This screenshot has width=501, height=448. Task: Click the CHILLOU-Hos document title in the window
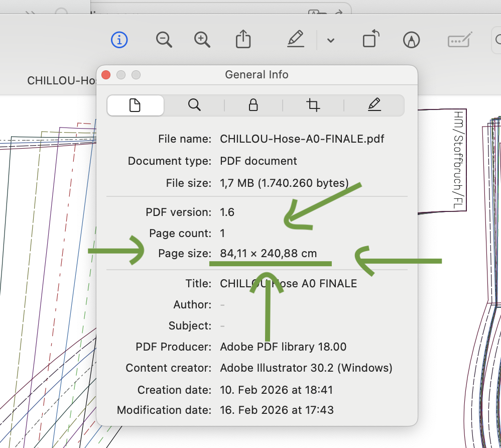[61, 80]
